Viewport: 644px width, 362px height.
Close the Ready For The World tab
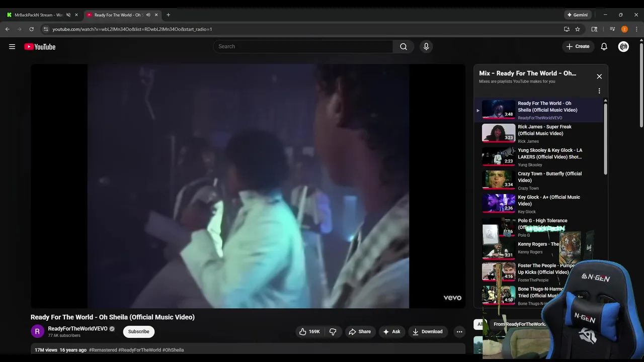(156, 15)
